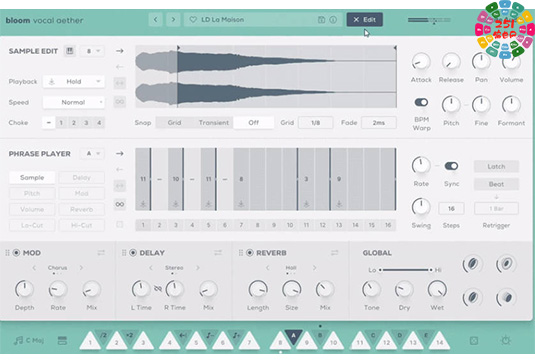Click the Sample Edit keyboard grid icon
The width and height of the screenshot is (535, 363).
70,51
